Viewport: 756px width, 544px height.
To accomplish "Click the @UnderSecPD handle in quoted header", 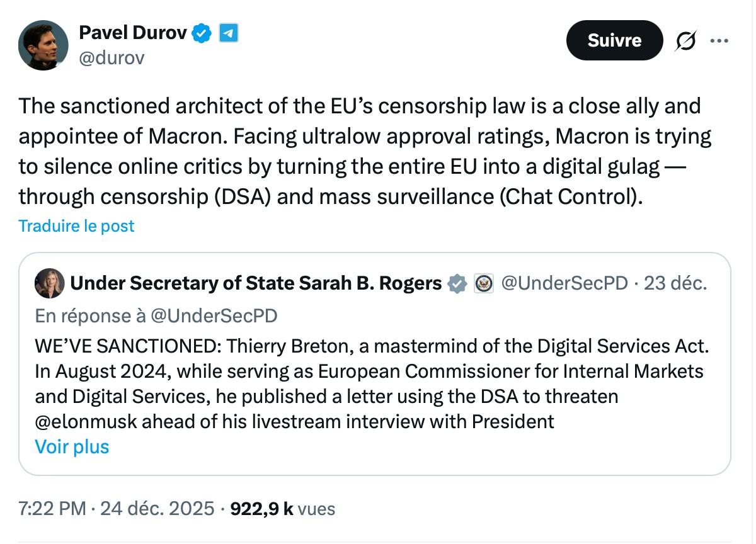I will [x=564, y=284].
